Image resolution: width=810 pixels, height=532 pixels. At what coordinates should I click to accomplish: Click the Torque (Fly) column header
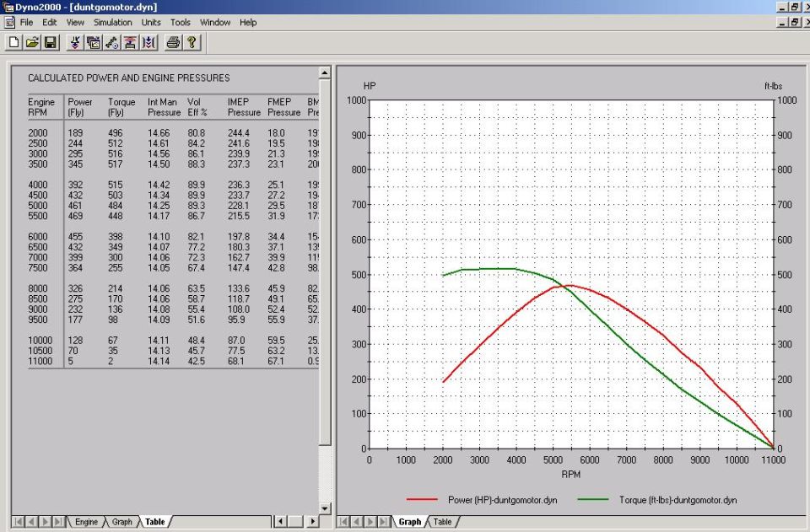(121, 107)
